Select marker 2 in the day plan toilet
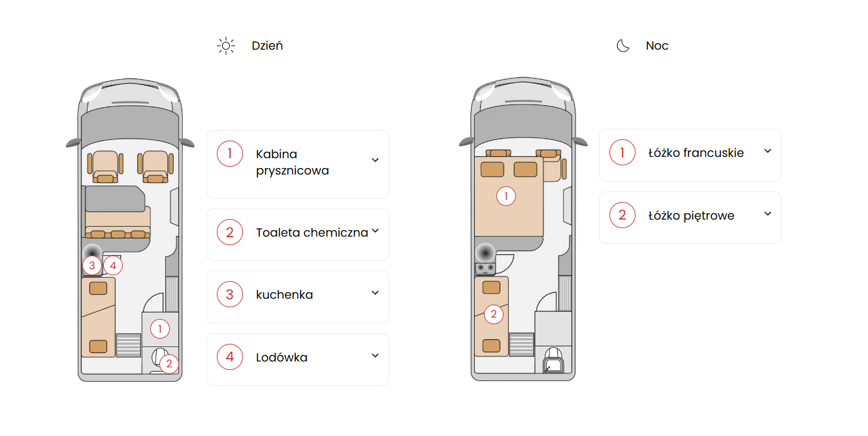Viewport: 868px width, 436px height. click(x=169, y=363)
